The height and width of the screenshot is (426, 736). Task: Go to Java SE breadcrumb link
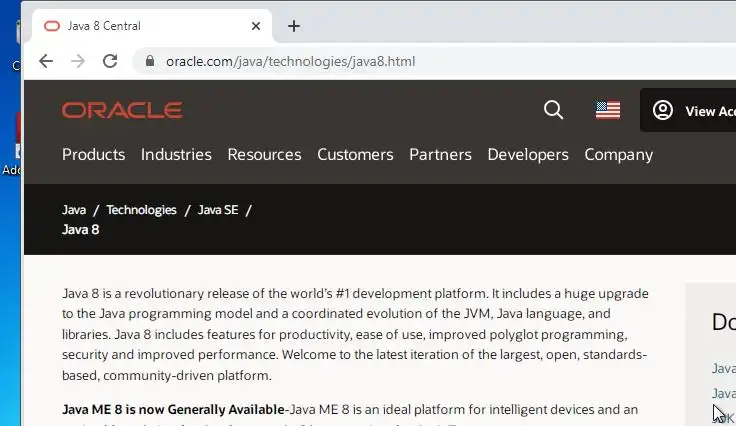[x=218, y=210]
